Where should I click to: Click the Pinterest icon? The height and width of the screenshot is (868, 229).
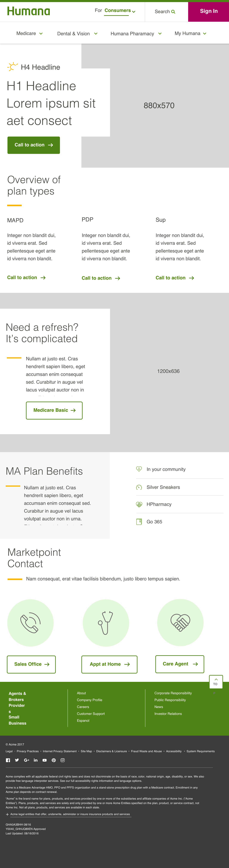click(x=54, y=760)
